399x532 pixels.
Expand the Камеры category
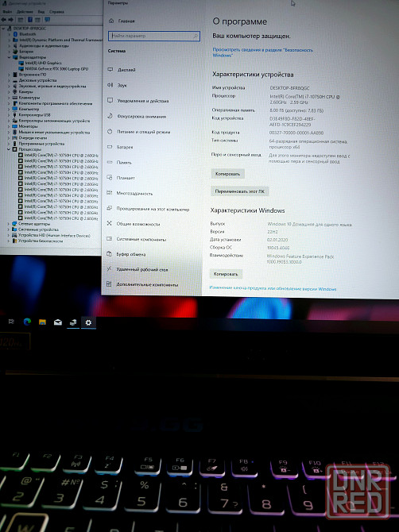tap(10, 92)
